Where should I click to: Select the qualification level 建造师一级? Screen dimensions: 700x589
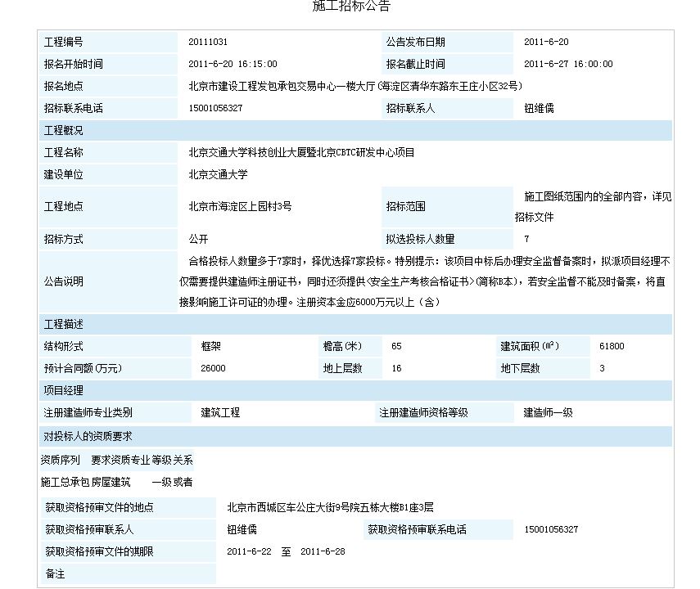point(549,413)
